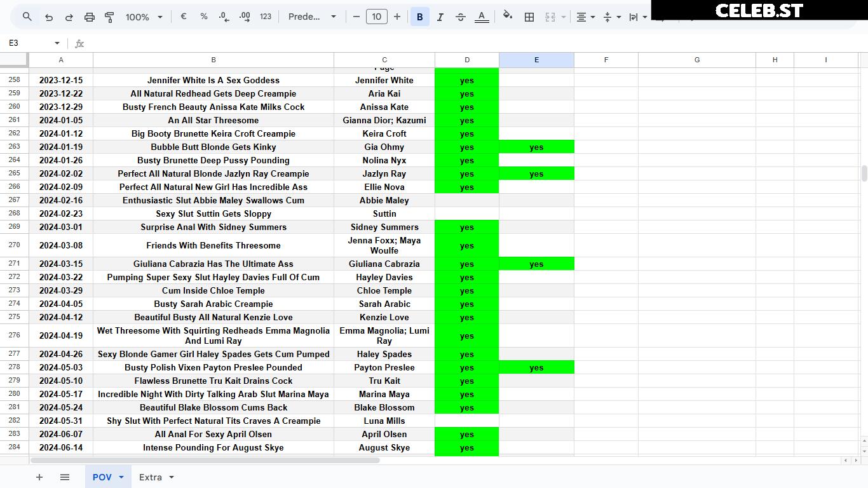
Task: Switch to the Extra sheet tab
Action: [x=156, y=477]
